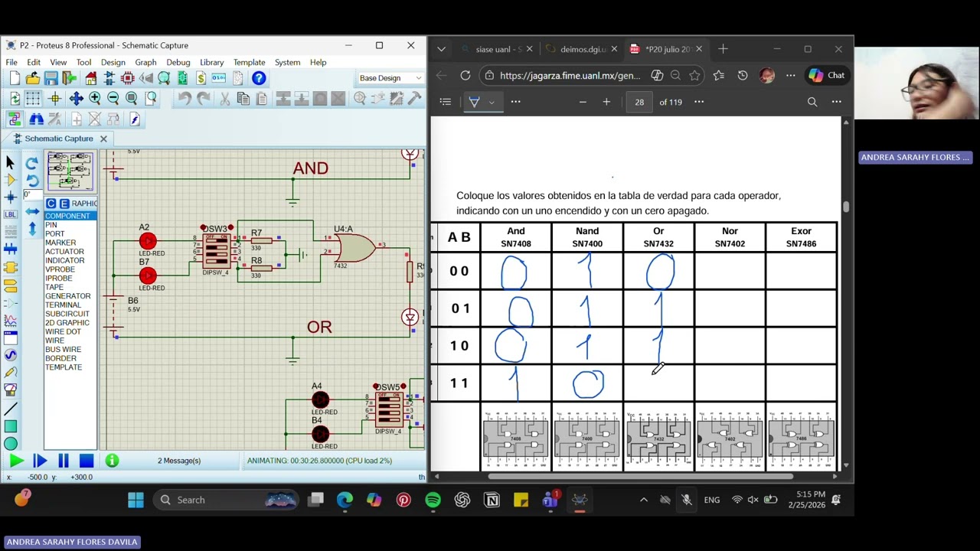
Task: Open the Proteus home page icon
Action: tap(91, 78)
